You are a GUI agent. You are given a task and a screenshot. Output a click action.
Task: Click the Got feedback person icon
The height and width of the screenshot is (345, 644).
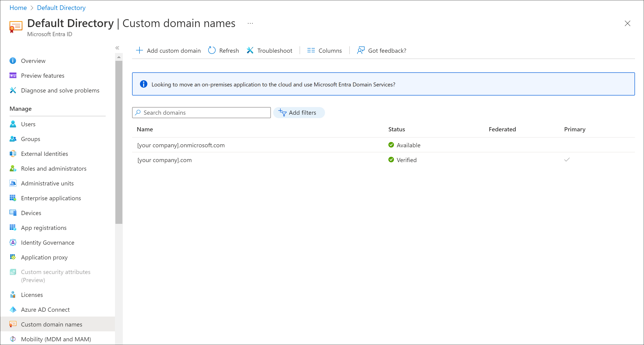point(361,50)
